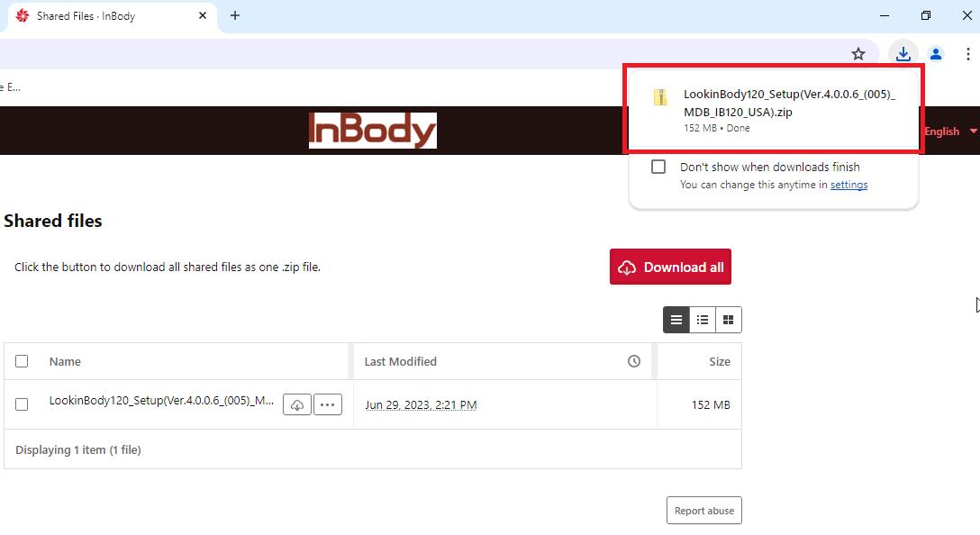Screen dimensions: 980x535
Task: Open a new browser tab
Action: (235, 15)
